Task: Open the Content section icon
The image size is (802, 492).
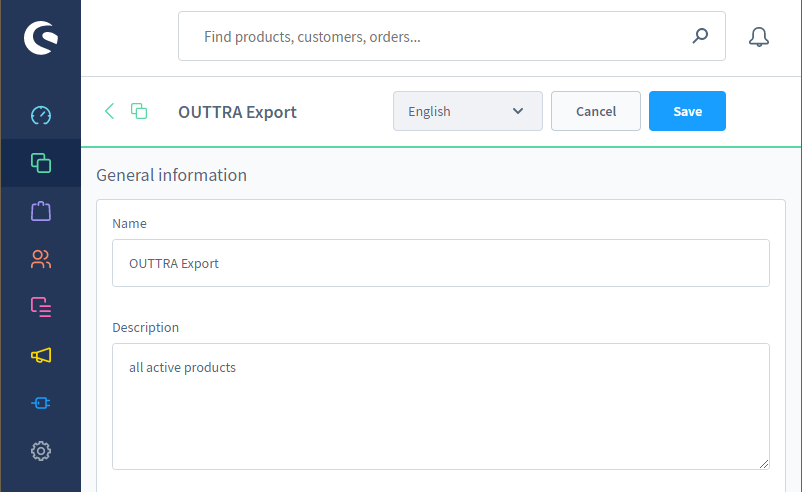Action: [x=41, y=307]
